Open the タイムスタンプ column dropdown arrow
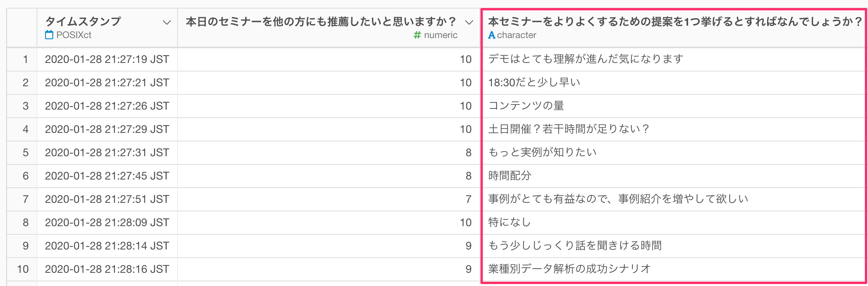The width and height of the screenshot is (868, 286). pos(167,22)
